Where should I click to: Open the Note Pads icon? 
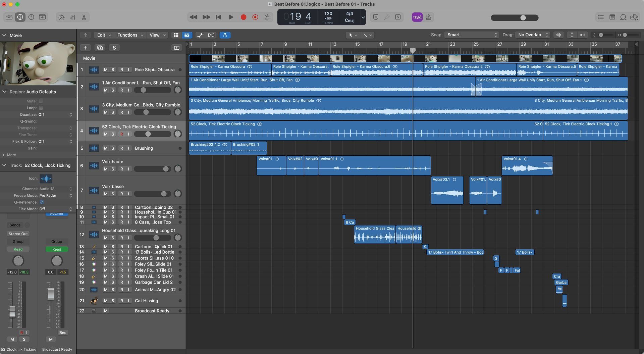[x=612, y=17]
